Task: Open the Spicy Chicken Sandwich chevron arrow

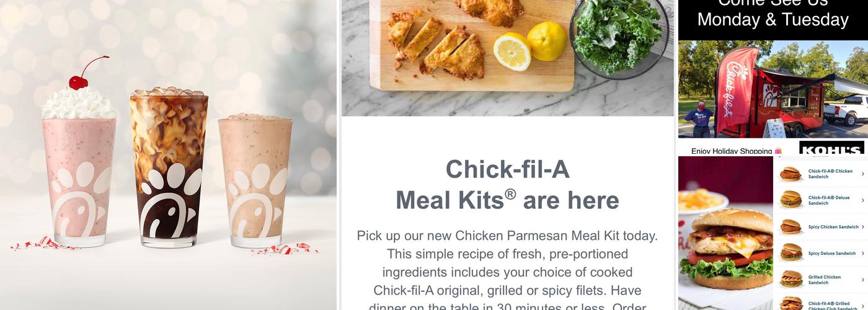Action: coord(862,227)
